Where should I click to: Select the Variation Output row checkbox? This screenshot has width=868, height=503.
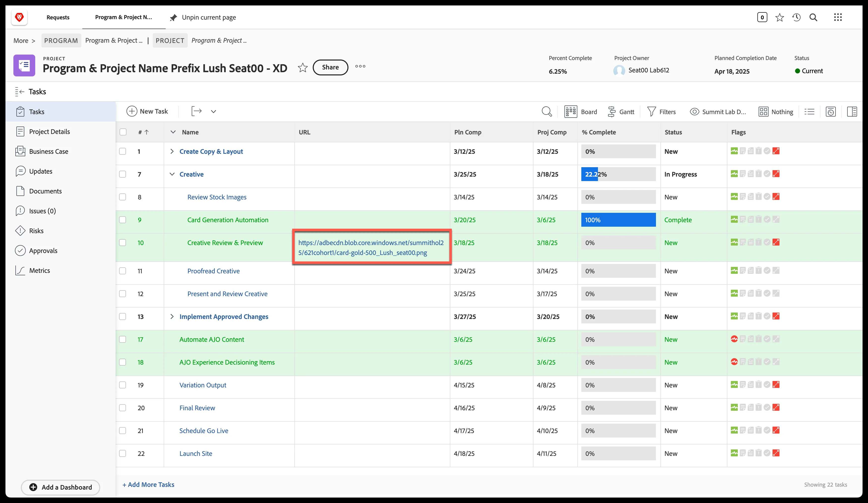click(123, 385)
